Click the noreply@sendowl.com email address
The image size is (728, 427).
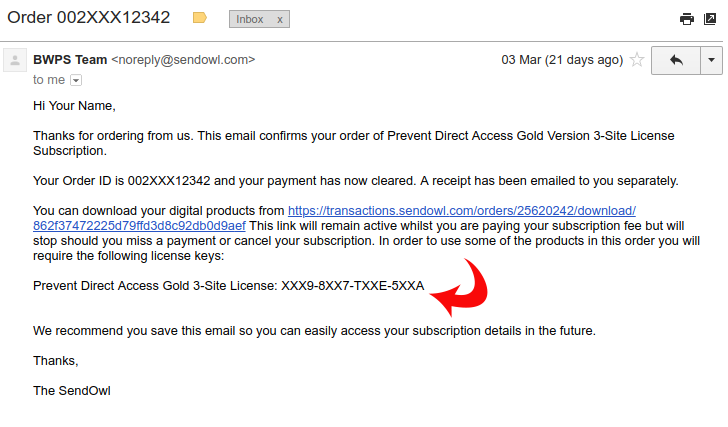[x=183, y=60]
